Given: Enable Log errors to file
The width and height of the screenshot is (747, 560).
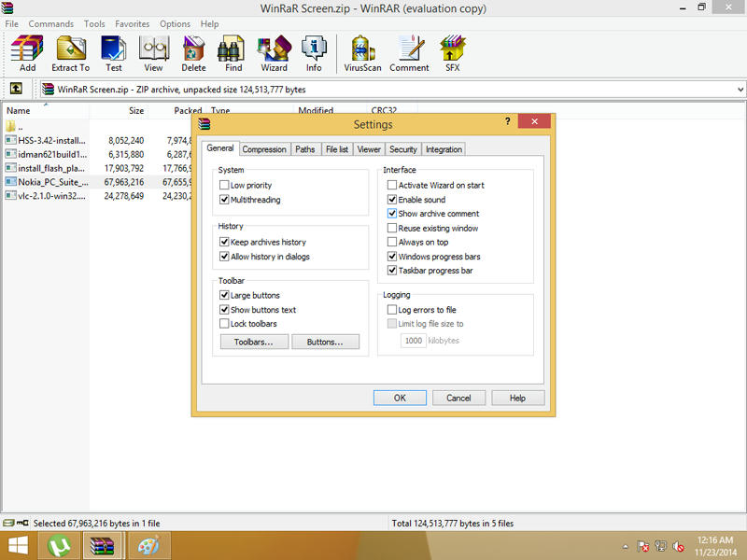Looking at the screenshot, I should (x=392, y=310).
